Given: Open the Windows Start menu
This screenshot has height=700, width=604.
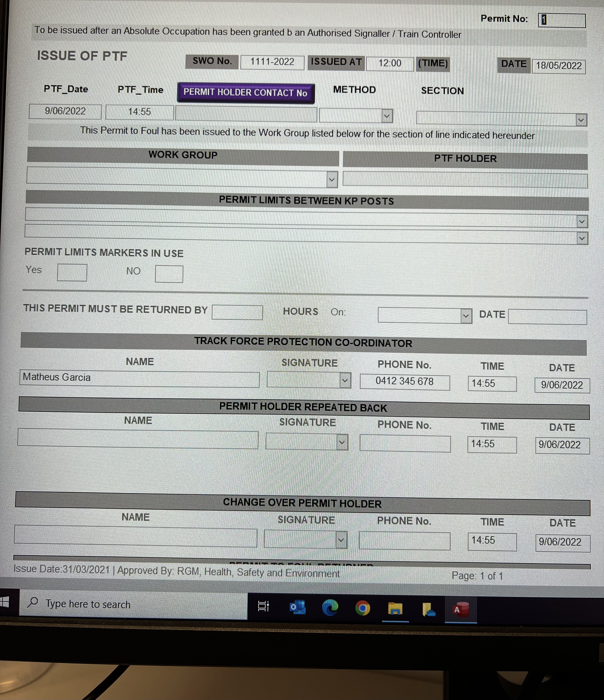Looking at the screenshot, I should 4,602.
